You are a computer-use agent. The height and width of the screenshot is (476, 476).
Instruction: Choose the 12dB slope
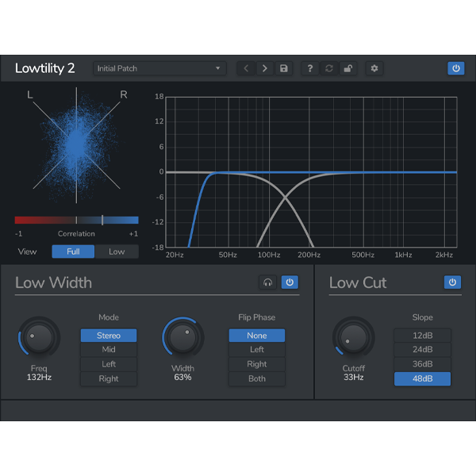pos(422,336)
